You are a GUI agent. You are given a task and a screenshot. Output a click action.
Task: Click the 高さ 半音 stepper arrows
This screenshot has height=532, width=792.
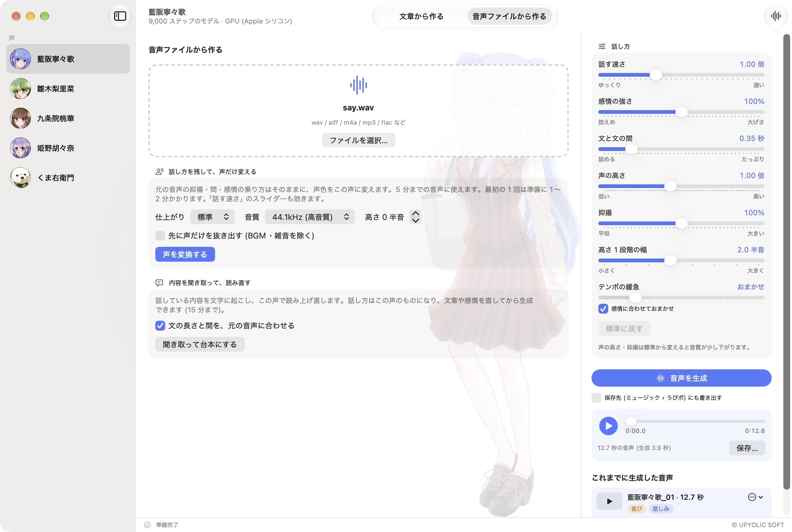click(415, 217)
